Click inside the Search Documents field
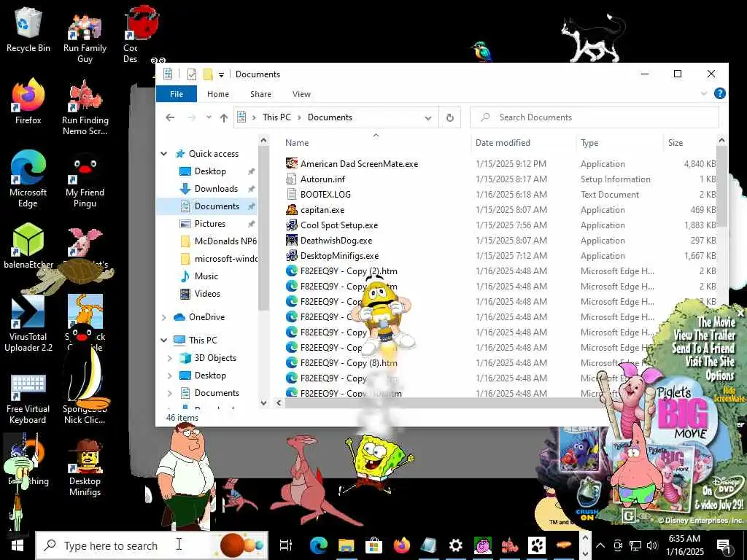Image resolution: width=747 pixels, height=560 pixels. pos(595,117)
